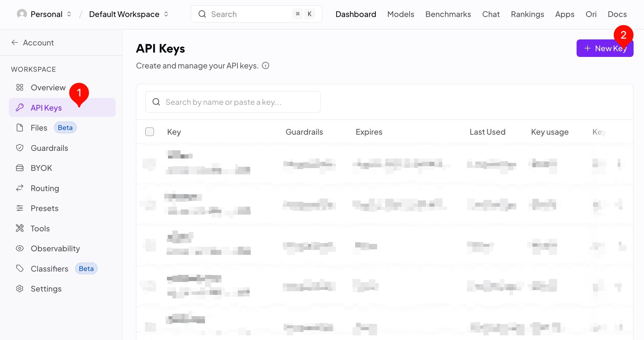This screenshot has height=340, width=644.
Task: Click the back arrow next to Account
Action: (x=15, y=42)
